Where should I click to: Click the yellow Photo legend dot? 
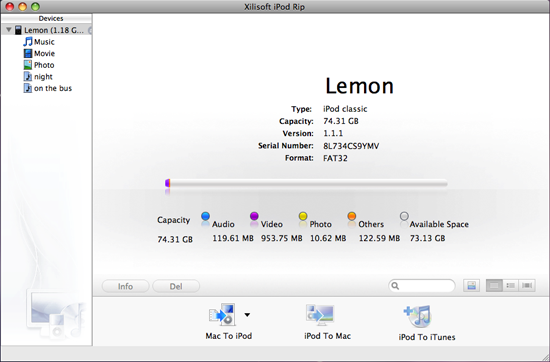[x=303, y=216]
